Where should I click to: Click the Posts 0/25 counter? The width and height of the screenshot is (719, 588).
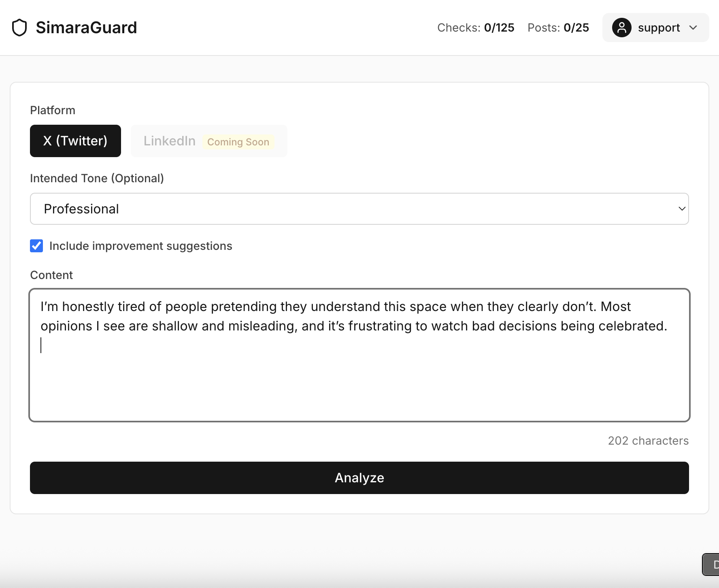558,28
